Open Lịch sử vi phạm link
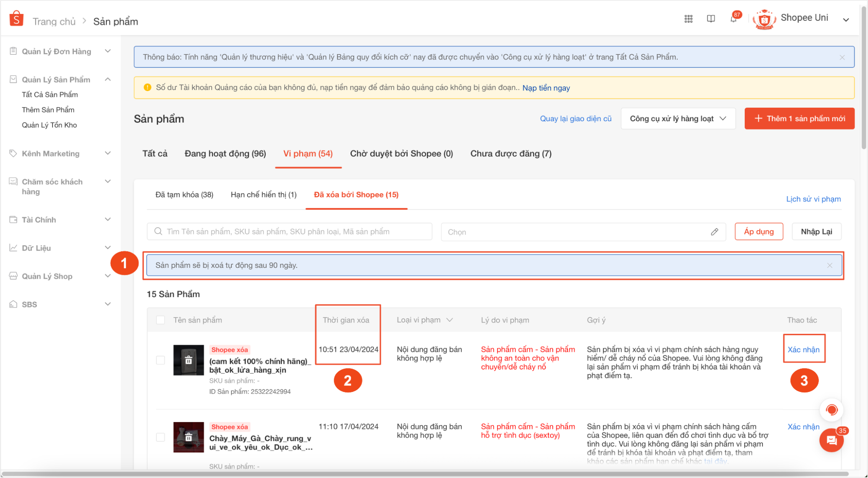This screenshot has width=868, height=478. point(813,199)
